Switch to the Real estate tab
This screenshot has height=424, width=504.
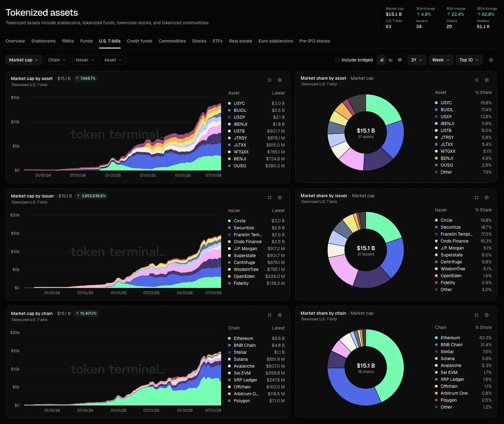pos(241,41)
